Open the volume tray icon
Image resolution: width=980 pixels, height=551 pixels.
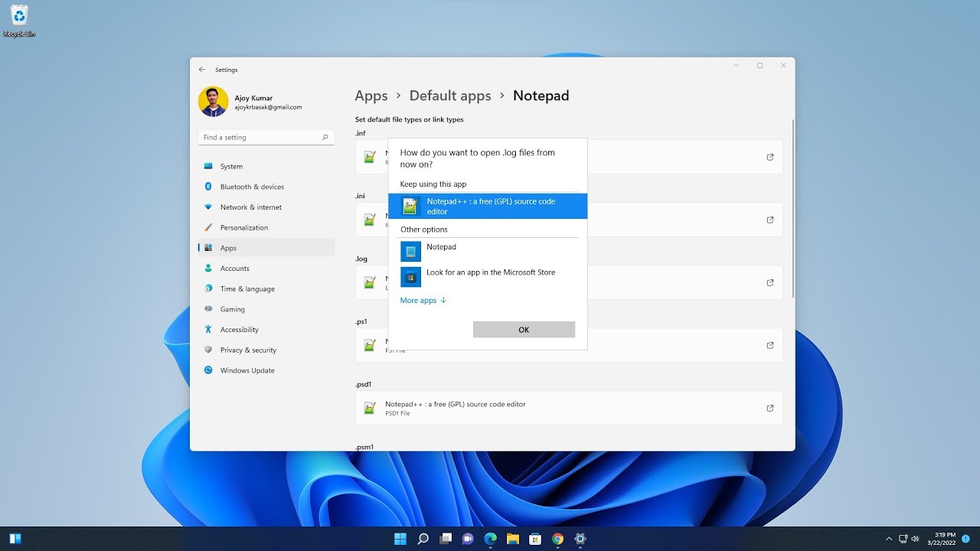click(915, 539)
